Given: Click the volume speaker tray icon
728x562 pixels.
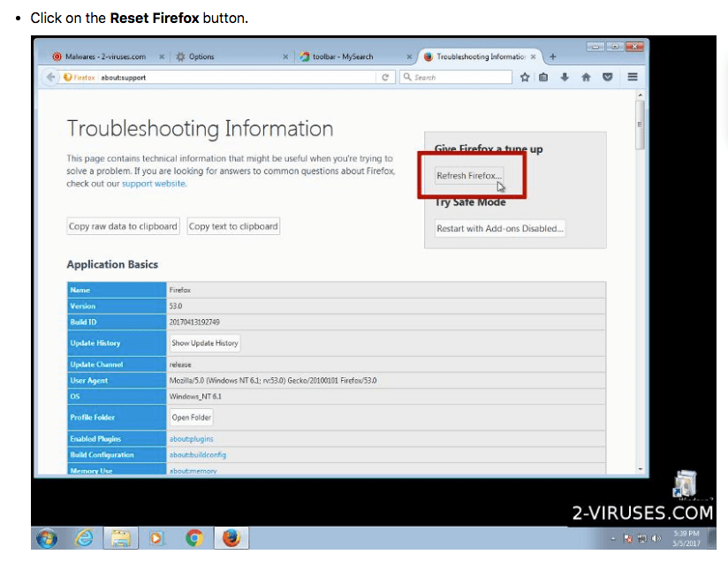Looking at the screenshot, I should coord(656,538).
